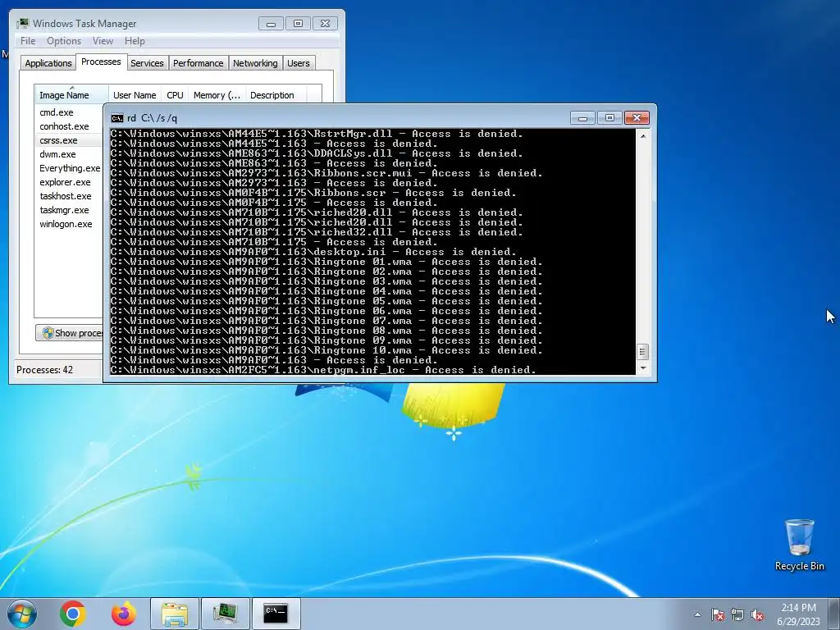Select the Recycle Bin desktop icon

pyautogui.click(x=799, y=545)
